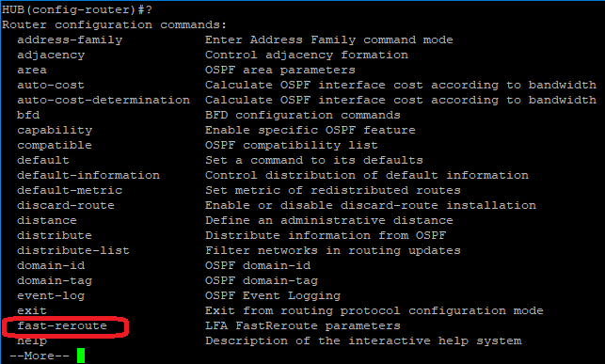Viewport: 605px width, 364px height.
Task: Click the LFA FastReroute parameters description
Action: [303, 325]
